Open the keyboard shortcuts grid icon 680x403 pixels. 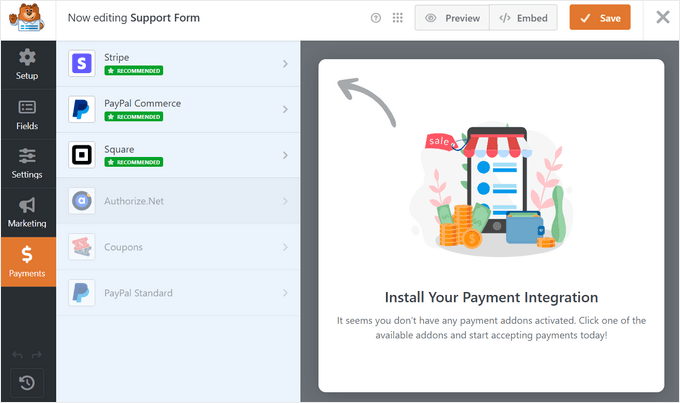click(x=397, y=18)
